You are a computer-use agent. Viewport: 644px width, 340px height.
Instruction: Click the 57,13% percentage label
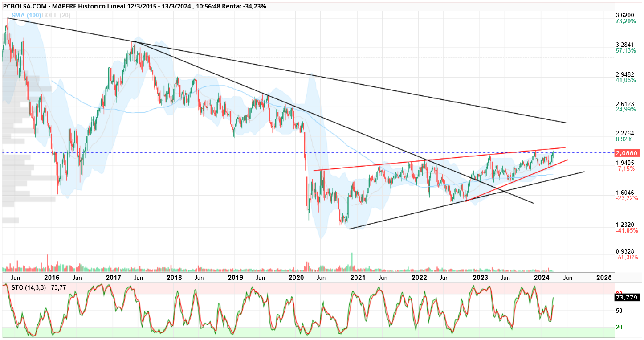[x=625, y=51]
